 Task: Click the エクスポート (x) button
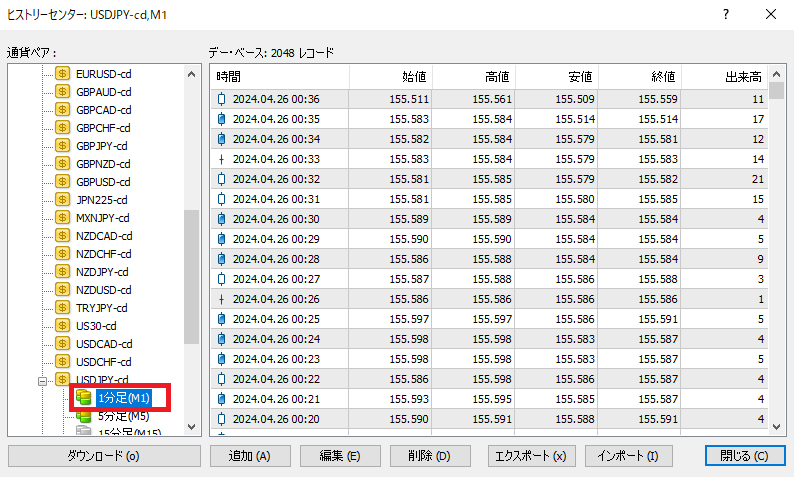(531, 456)
